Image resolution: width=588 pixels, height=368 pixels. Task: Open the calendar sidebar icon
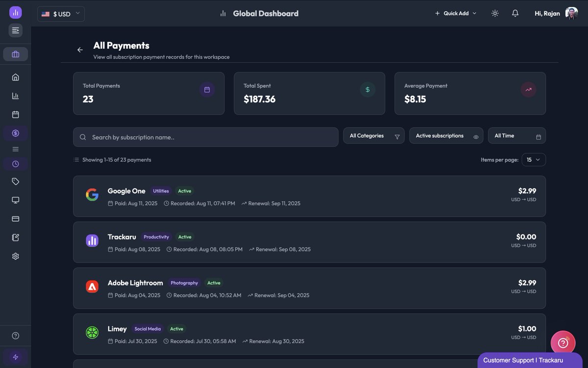click(15, 114)
